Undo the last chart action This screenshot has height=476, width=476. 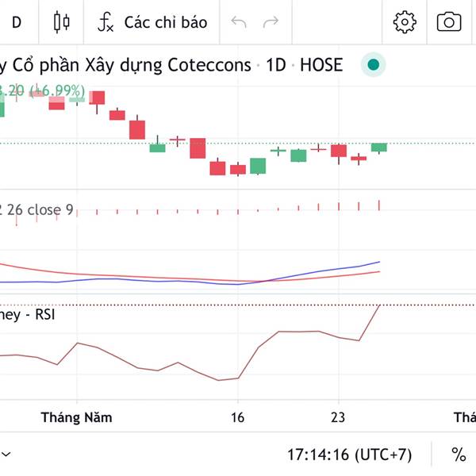pyautogui.click(x=239, y=22)
